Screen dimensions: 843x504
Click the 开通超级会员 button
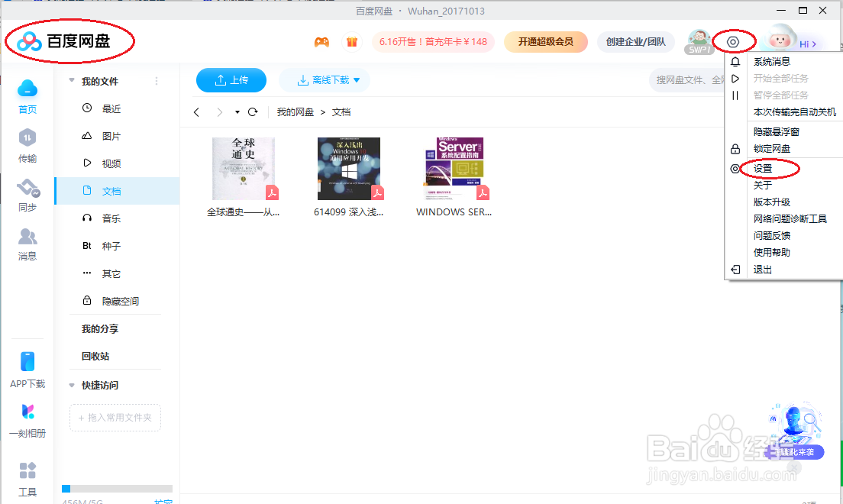[x=546, y=41]
